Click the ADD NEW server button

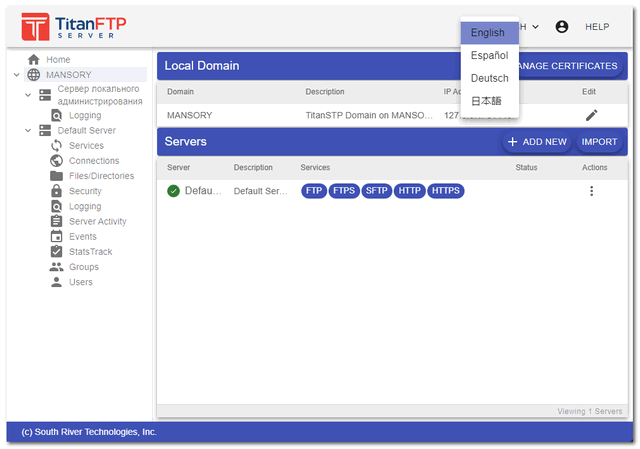(537, 142)
